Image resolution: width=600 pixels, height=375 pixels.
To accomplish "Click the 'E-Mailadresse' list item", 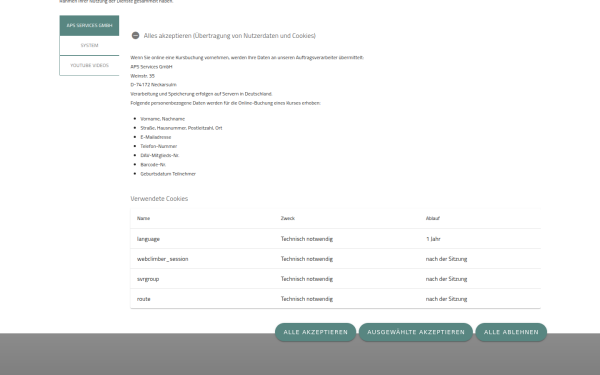I will tap(156, 137).
